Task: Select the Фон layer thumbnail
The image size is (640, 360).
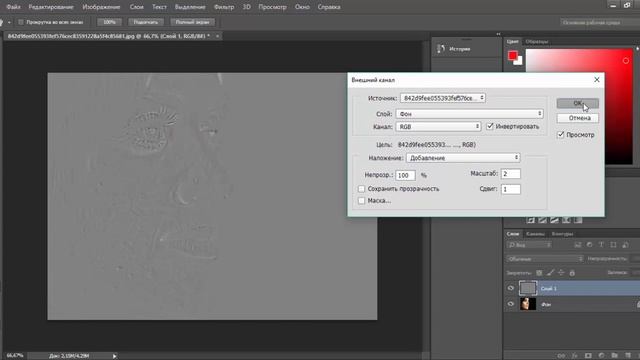Action: [528, 304]
